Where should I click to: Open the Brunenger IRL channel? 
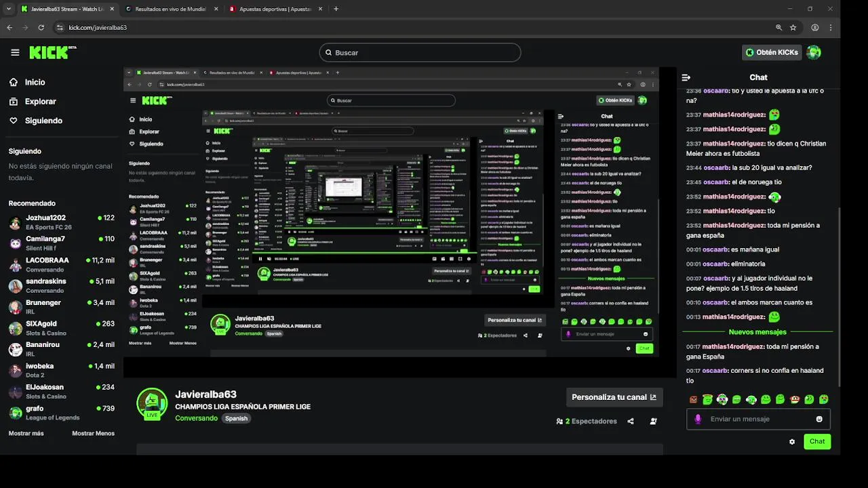[61, 307]
